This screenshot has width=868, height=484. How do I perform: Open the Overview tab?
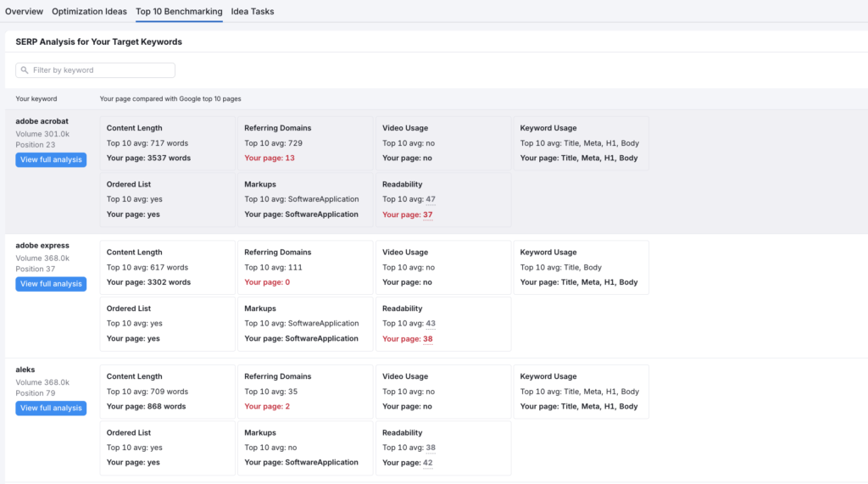pos(24,11)
